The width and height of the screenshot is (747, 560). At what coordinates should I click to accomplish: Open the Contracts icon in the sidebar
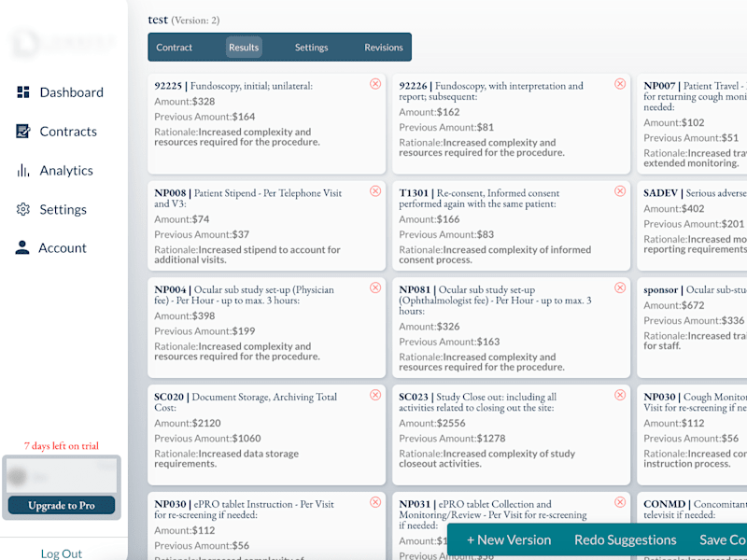pyautogui.click(x=22, y=131)
